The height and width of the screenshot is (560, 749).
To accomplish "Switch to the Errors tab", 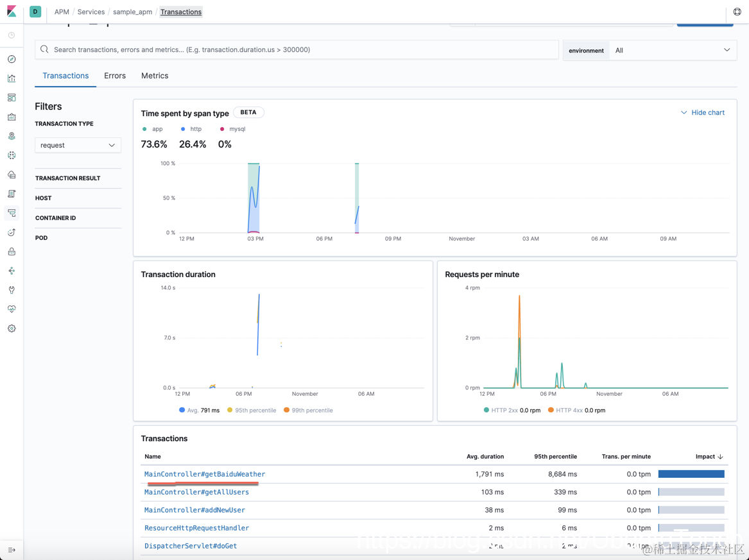I will (115, 76).
